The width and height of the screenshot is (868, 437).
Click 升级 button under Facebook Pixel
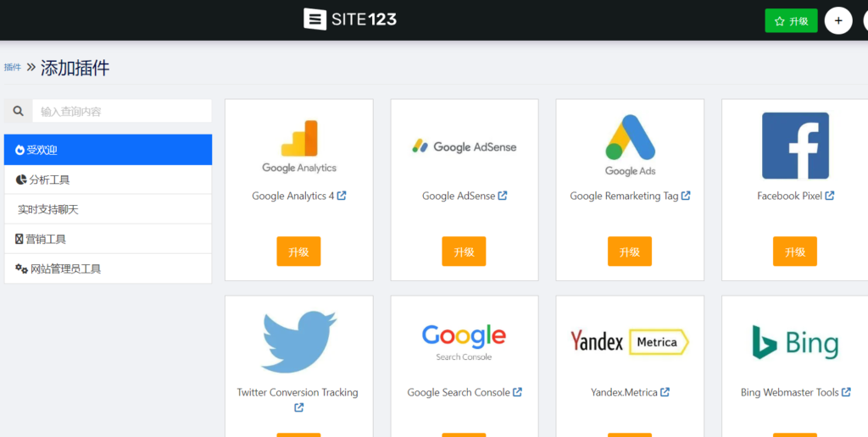click(x=795, y=252)
